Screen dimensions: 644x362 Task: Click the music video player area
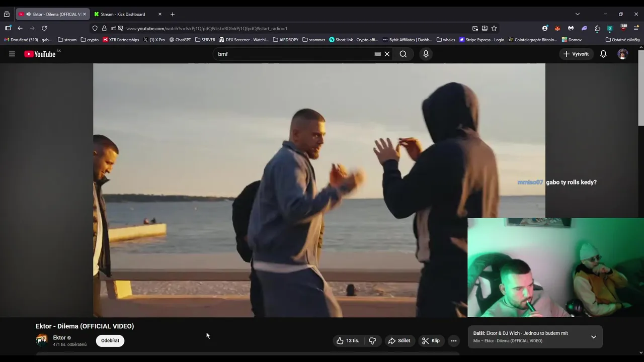[319, 190]
